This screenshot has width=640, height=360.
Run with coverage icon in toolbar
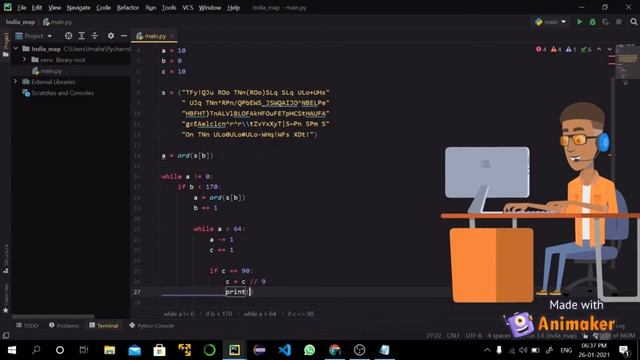coord(606,22)
